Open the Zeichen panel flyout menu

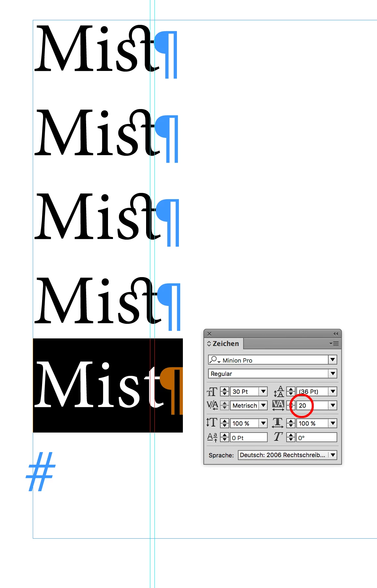click(x=334, y=344)
